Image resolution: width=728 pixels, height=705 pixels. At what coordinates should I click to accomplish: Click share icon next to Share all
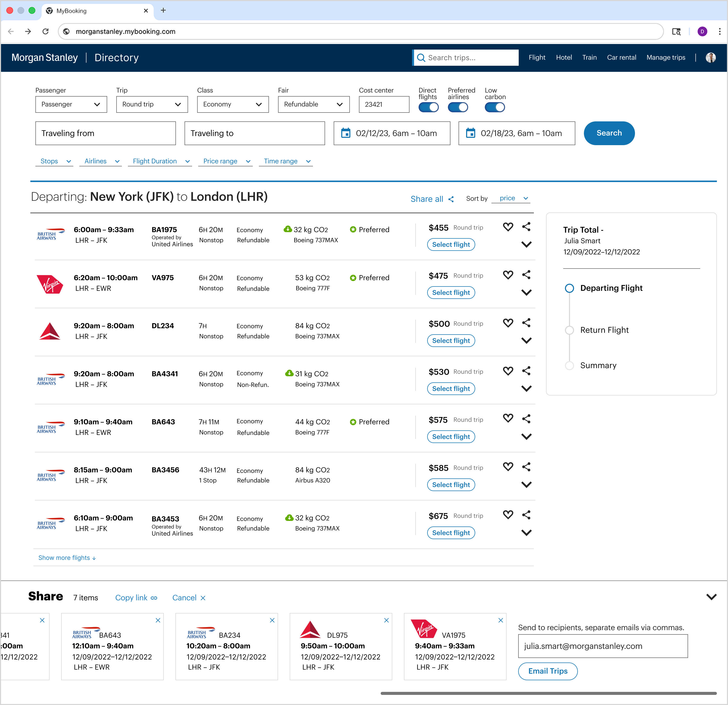[x=451, y=199]
